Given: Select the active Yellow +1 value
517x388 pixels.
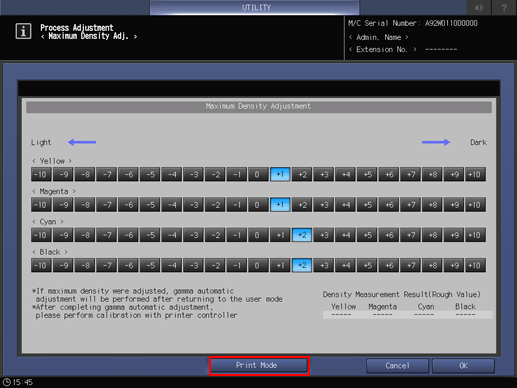Looking at the screenshot, I should 280,174.
